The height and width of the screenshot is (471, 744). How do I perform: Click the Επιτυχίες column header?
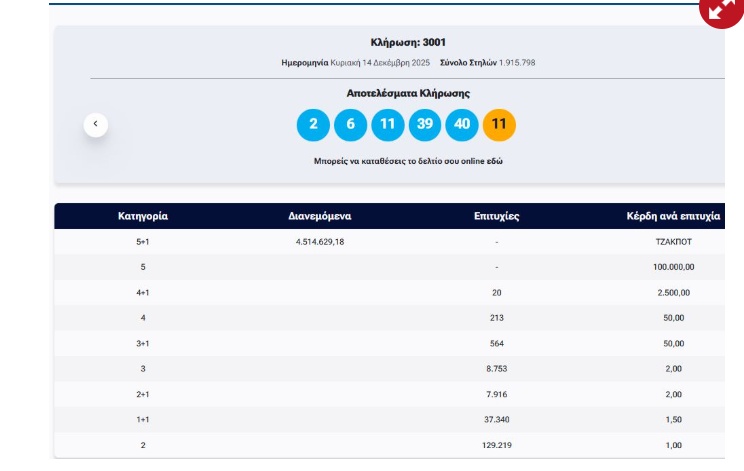tap(496, 216)
